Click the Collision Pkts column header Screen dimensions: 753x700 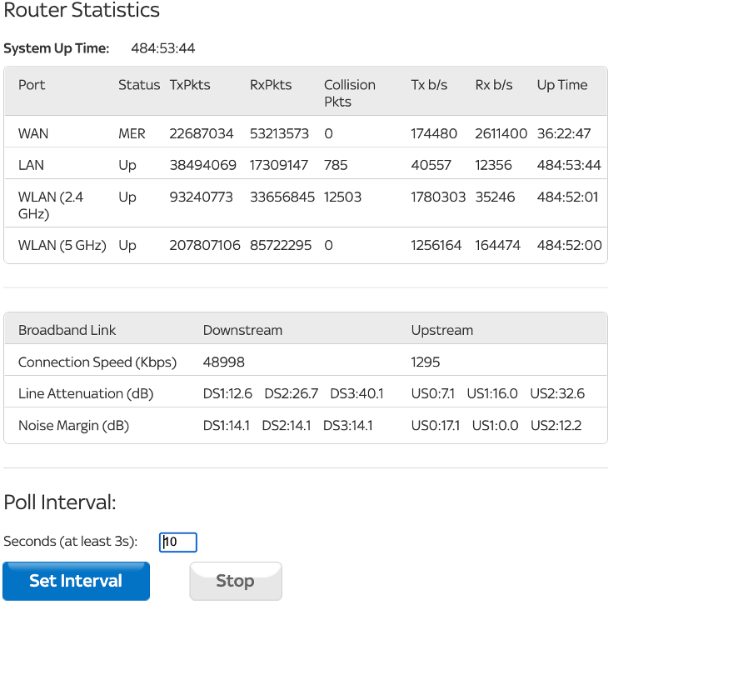[349, 92]
